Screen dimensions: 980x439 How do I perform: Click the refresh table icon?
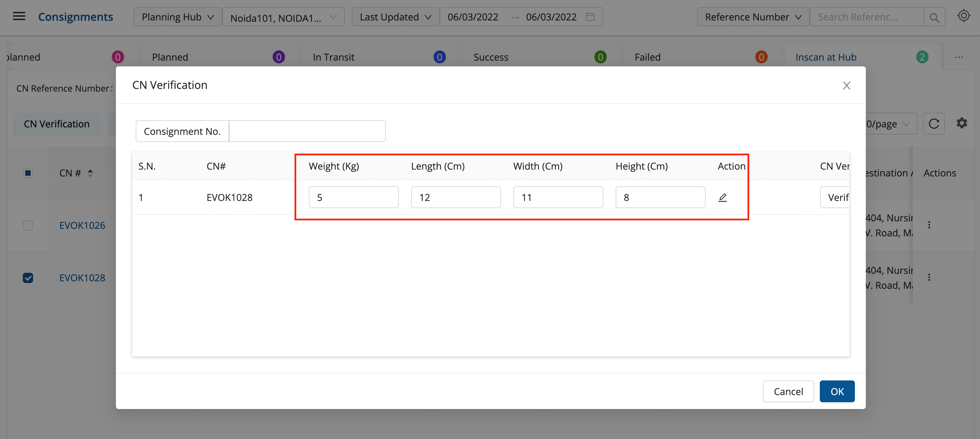click(x=934, y=124)
